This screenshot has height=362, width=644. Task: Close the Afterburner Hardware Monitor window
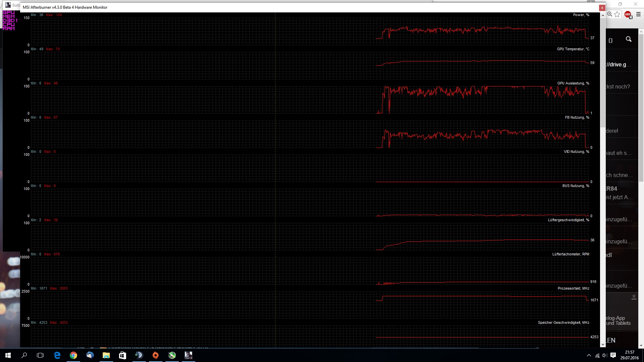pos(602,7)
